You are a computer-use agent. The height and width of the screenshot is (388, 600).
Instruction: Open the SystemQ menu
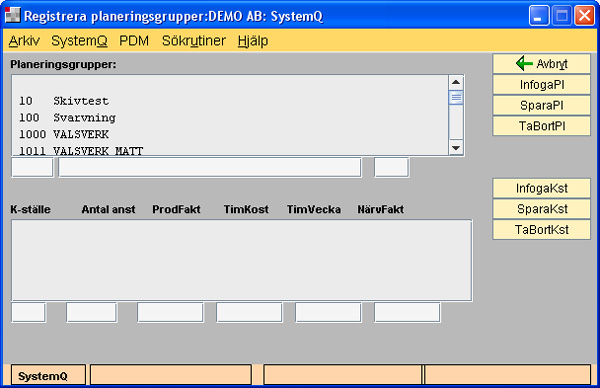click(79, 41)
